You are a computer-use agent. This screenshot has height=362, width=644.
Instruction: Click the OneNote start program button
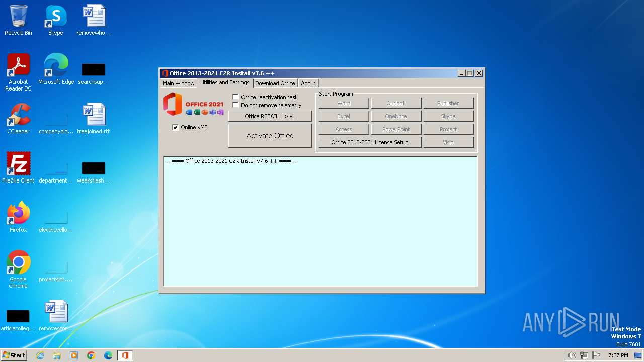click(396, 116)
